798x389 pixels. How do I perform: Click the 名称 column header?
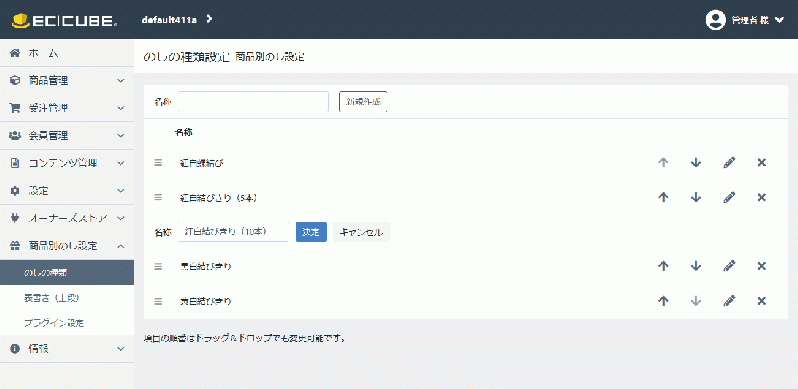click(183, 133)
